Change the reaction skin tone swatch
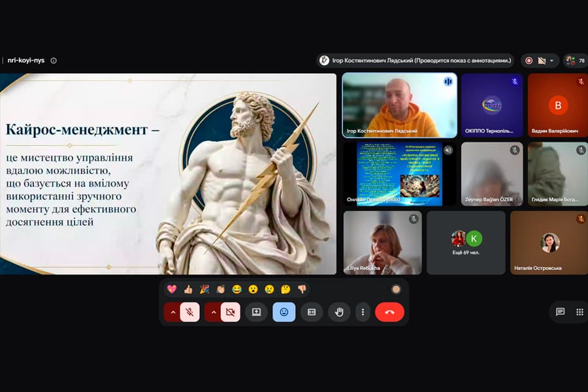 coord(396,289)
